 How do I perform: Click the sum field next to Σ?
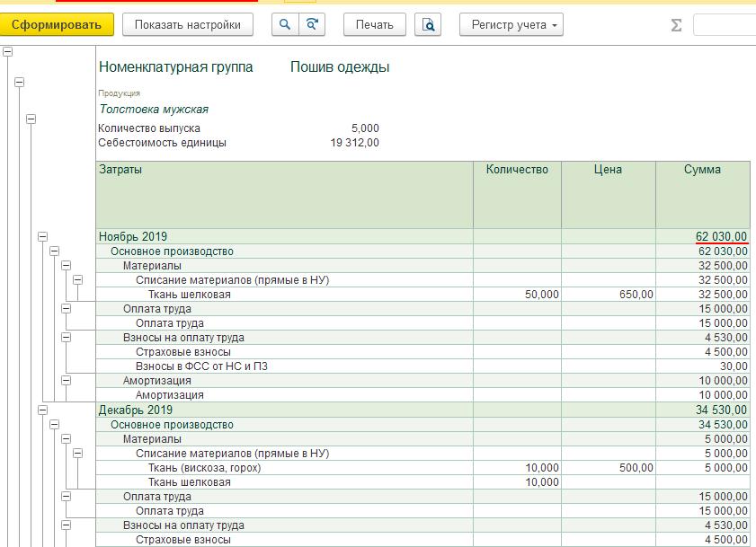[x=725, y=24]
